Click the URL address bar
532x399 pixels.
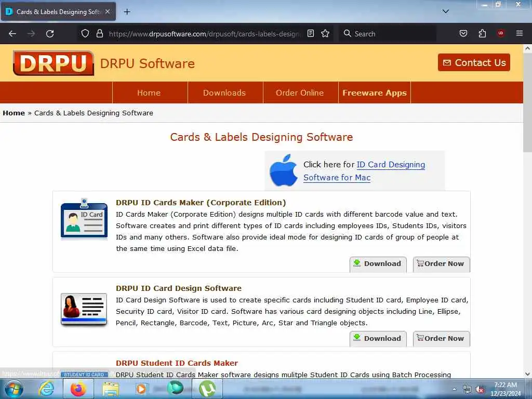click(x=205, y=34)
